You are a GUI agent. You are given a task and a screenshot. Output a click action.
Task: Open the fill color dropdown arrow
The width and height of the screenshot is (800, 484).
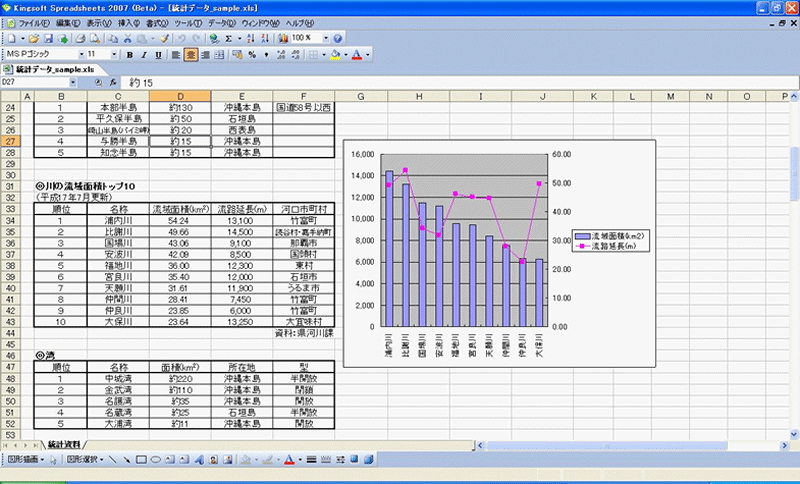[x=345, y=55]
